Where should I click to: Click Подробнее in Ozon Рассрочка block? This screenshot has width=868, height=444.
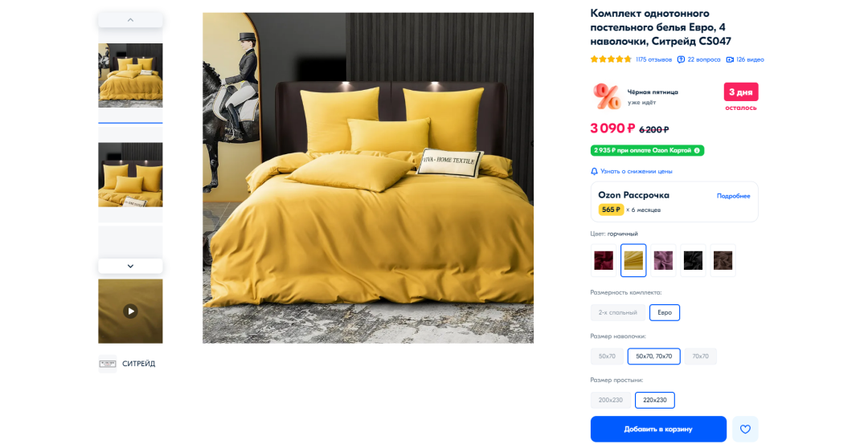[x=734, y=196]
